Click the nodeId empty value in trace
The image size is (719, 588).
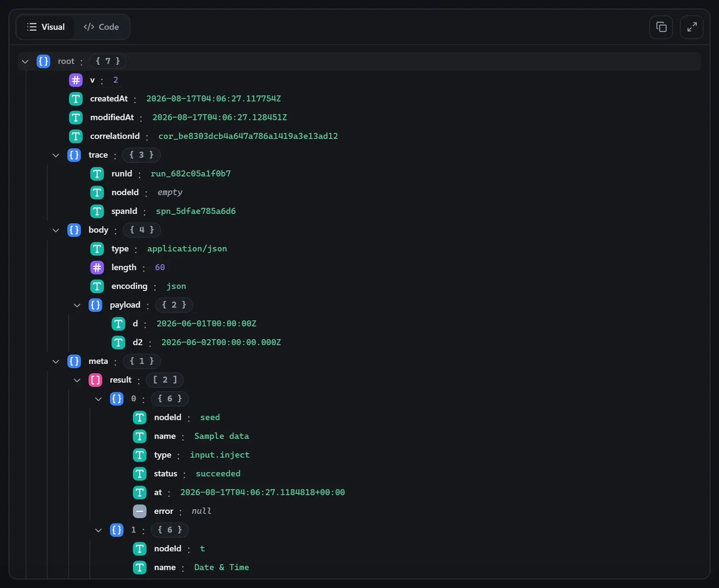[x=170, y=193]
